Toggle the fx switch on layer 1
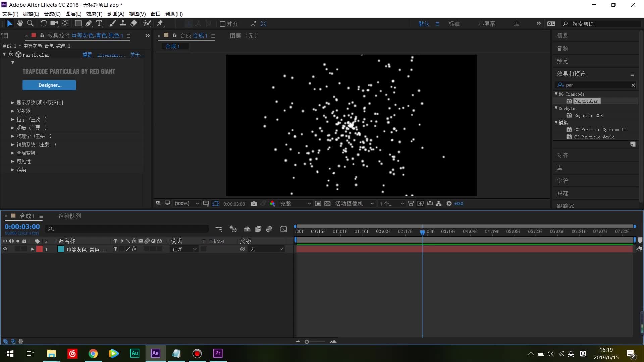 click(x=134, y=249)
